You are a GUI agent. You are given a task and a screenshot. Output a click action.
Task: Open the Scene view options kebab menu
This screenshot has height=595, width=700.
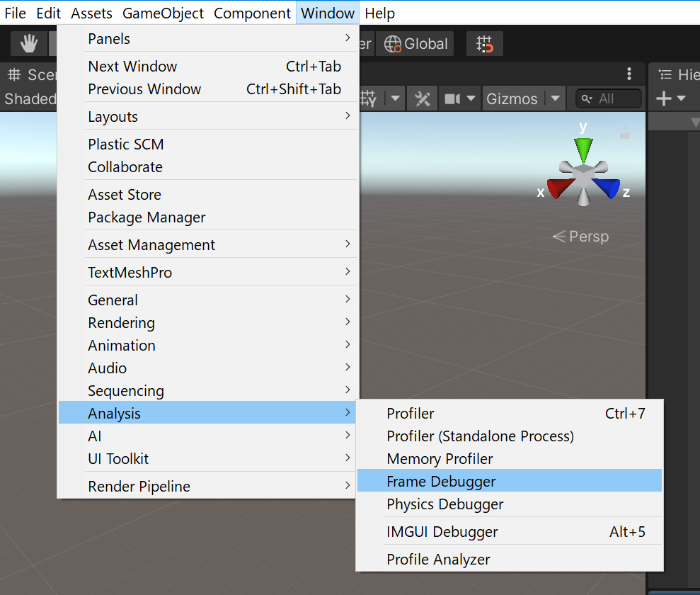coord(631,74)
